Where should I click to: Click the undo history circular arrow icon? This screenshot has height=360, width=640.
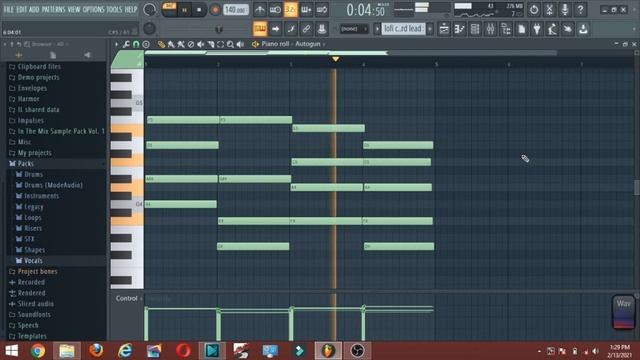coord(534,9)
